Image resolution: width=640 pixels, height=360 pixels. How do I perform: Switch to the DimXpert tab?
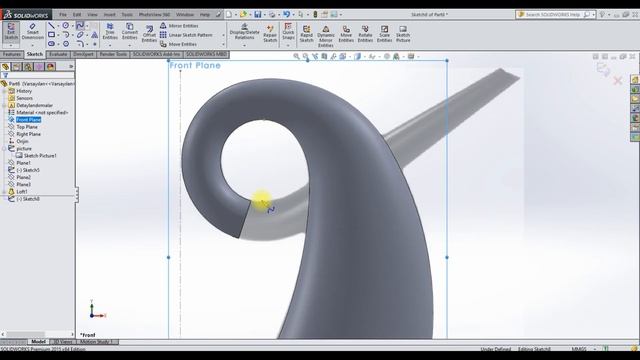(83, 54)
